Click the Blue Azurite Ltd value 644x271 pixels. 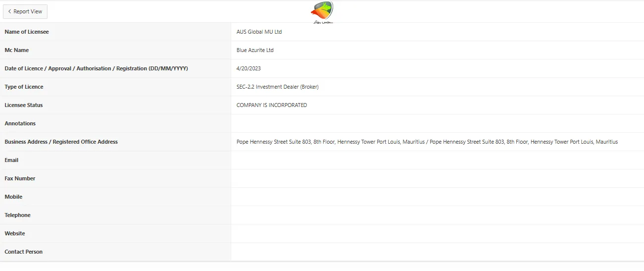(255, 50)
